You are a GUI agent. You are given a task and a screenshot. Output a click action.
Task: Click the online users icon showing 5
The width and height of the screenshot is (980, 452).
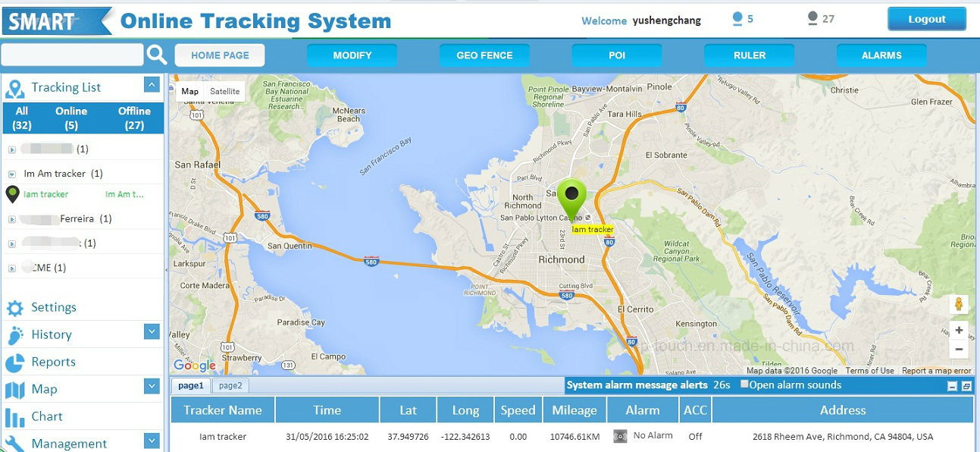click(x=737, y=19)
